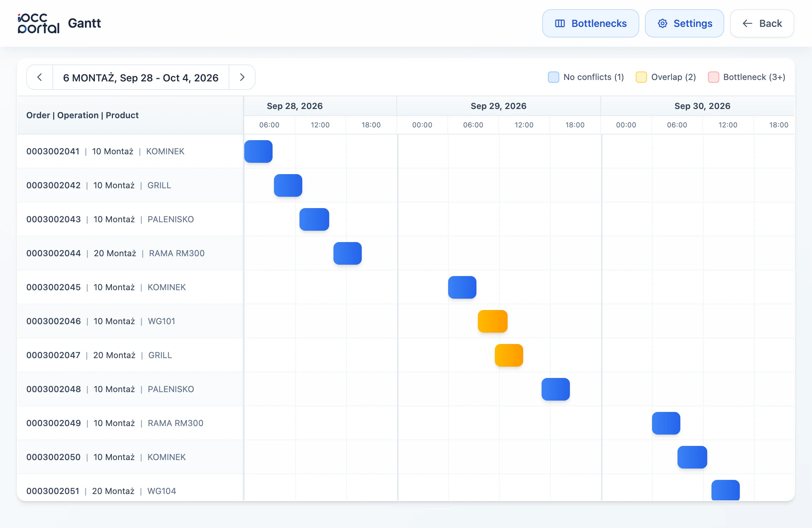The height and width of the screenshot is (528, 812).
Task: Click row '0003002050 | 10 Montaż | KOMINEK'
Action: pyautogui.click(x=130, y=457)
